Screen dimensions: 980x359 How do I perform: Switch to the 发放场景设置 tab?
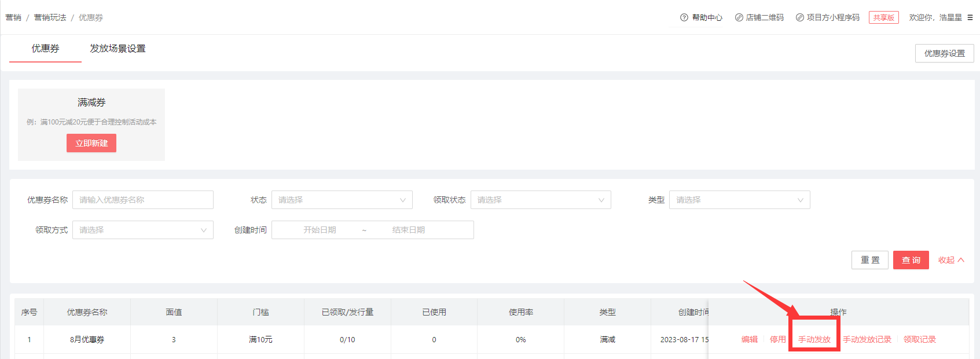coord(118,49)
